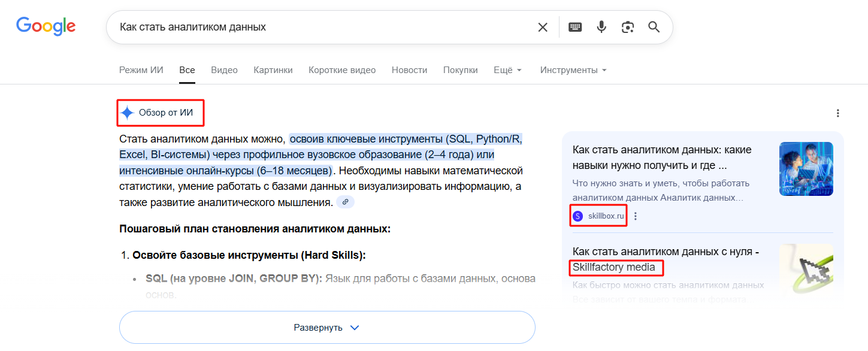Open the AI overview three-dot menu
Viewport: 868px width, 351px height.
(837, 113)
